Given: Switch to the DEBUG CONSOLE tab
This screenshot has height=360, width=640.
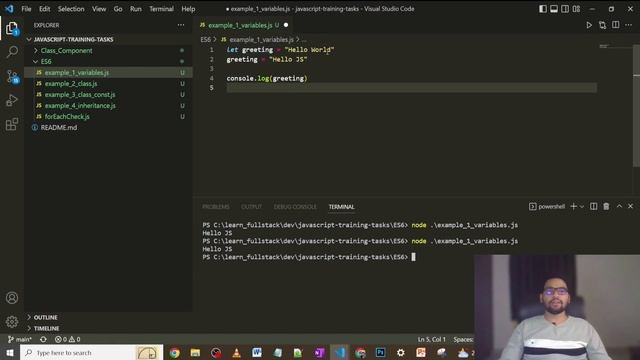Looking at the screenshot, I should click(x=295, y=207).
